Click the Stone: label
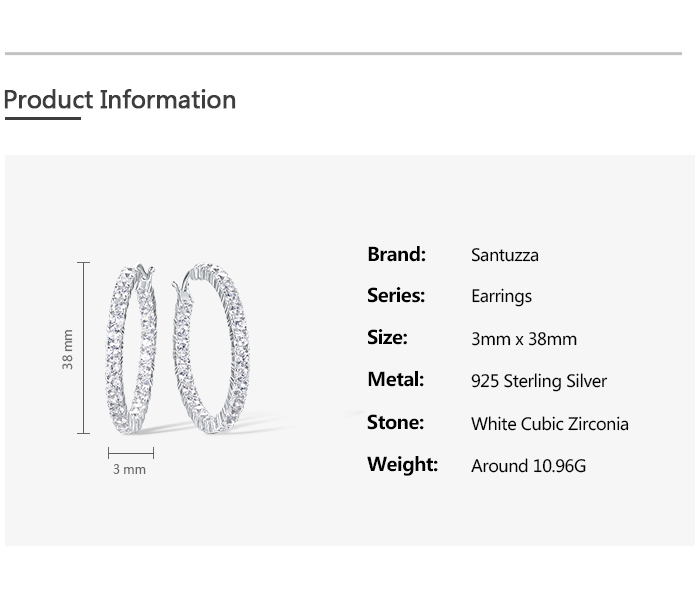Screen dimensions: 700x596 (x=395, y=422)
